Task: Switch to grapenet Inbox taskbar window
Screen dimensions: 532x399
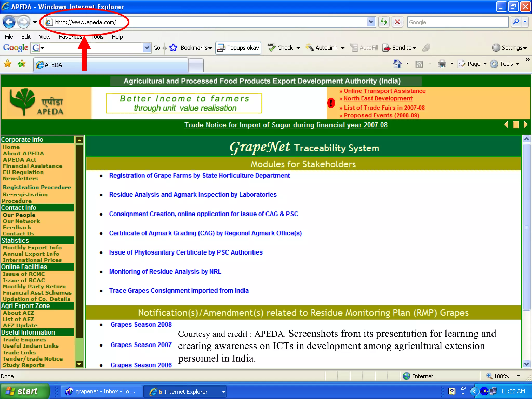Action: pyautogui.click(x=102, y=391)
